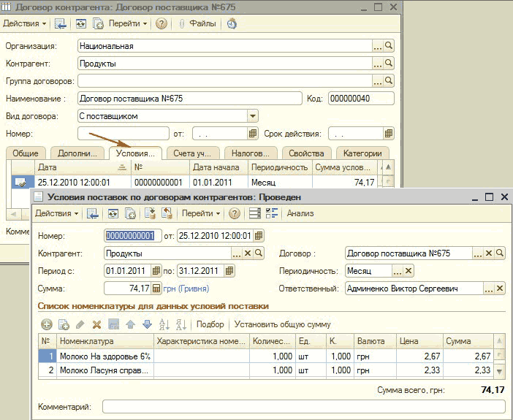
Task: Move row down with blue down arrow
Action: (x=147, y=324)
